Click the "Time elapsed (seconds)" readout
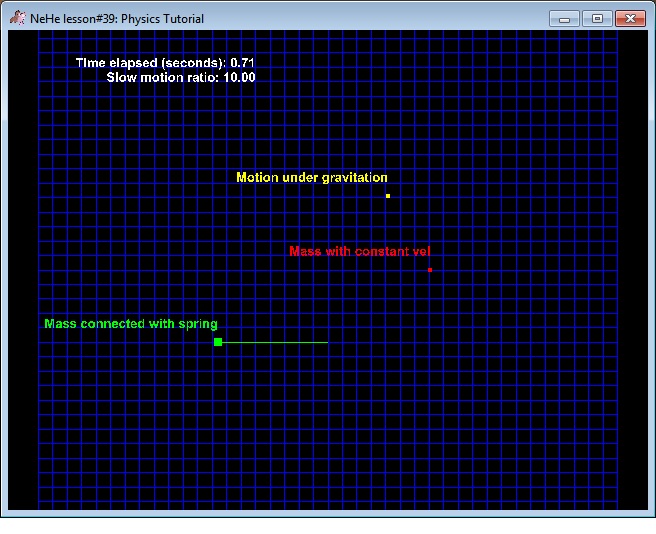 click(x=150, y=63)
